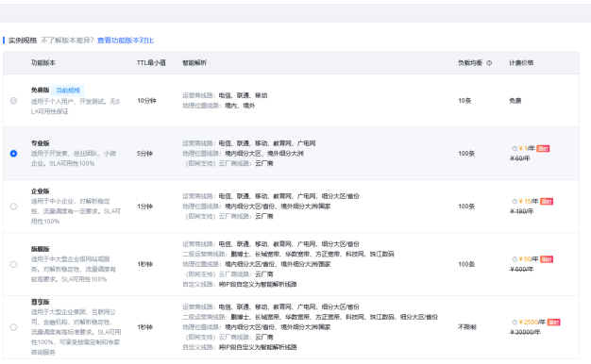Choose the 旗舰版 radio option
This screenshot has height=364, width=591.
13,264
